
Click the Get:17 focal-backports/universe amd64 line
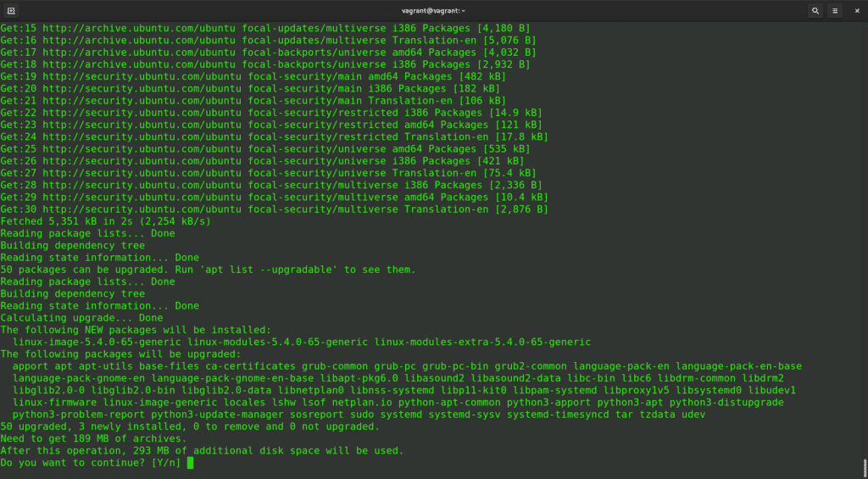269,53
